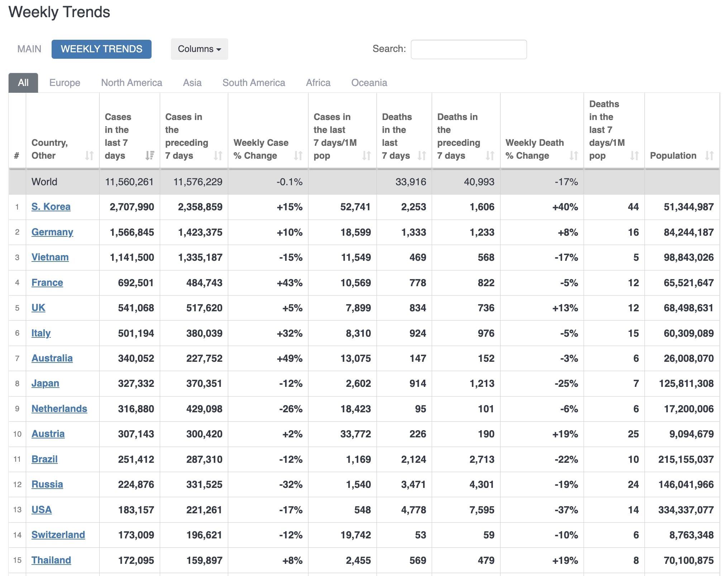Open the Columns dropdown
This screenshot has height=576, width=728.
[199, 49]
